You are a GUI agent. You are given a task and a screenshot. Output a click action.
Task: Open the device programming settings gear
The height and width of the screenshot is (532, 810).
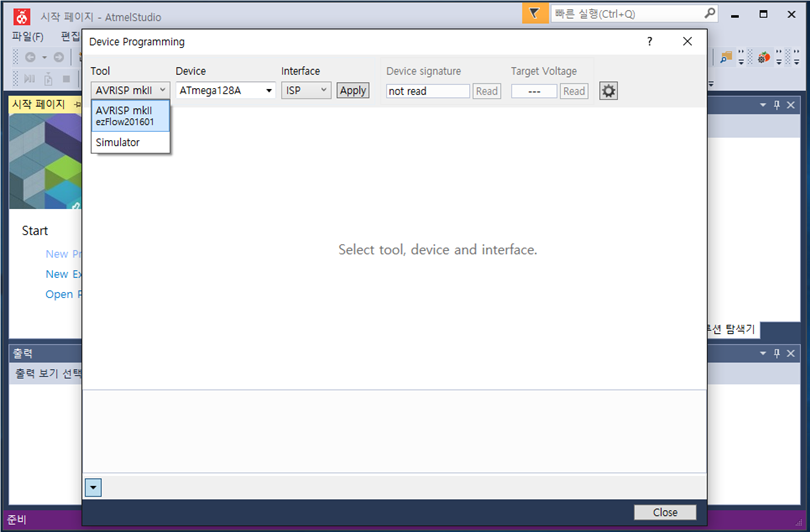point(609,91)
